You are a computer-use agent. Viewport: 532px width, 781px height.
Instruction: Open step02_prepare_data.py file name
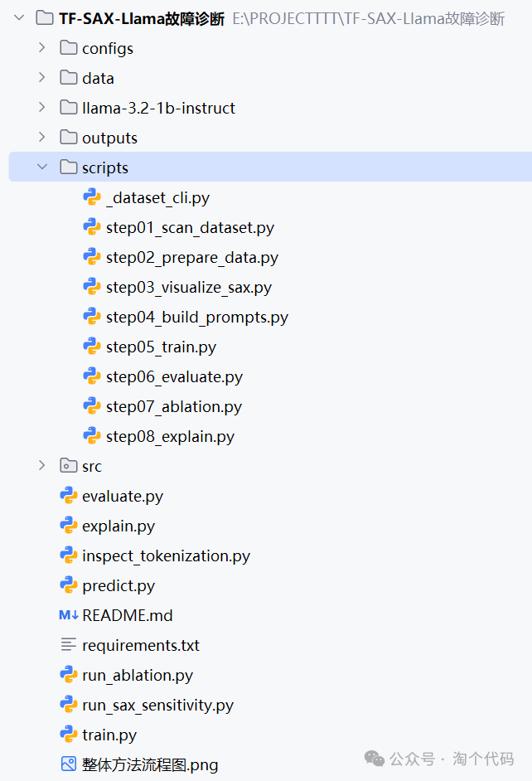pos(192,258)
